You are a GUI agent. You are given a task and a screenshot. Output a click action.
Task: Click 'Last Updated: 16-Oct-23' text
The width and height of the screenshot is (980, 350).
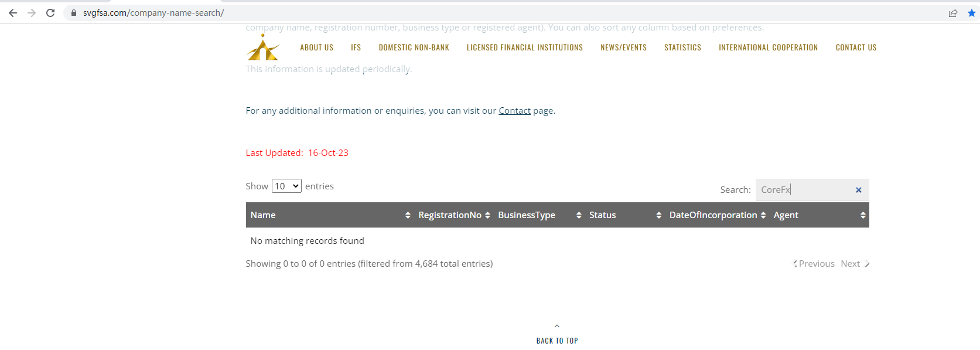[x=297, y=153]
